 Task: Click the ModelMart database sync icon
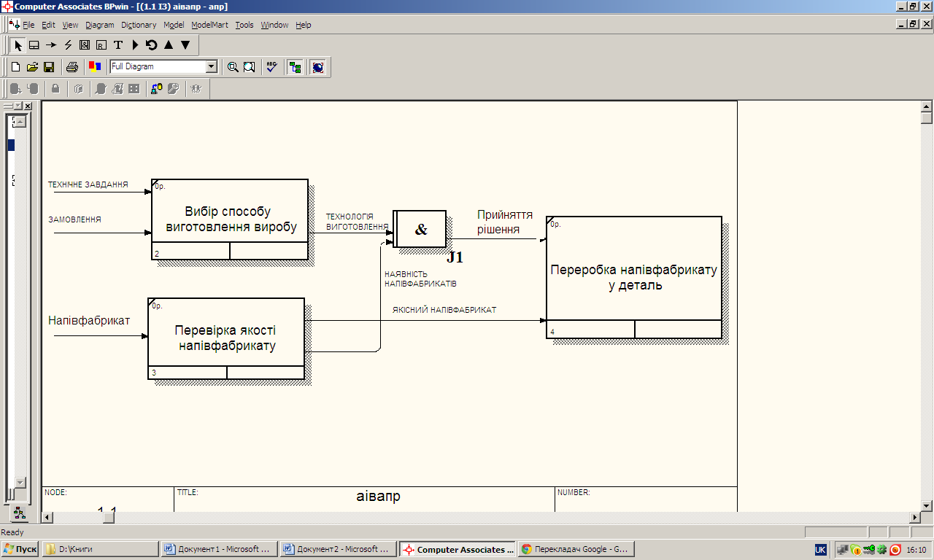click(x=157, y=89)
